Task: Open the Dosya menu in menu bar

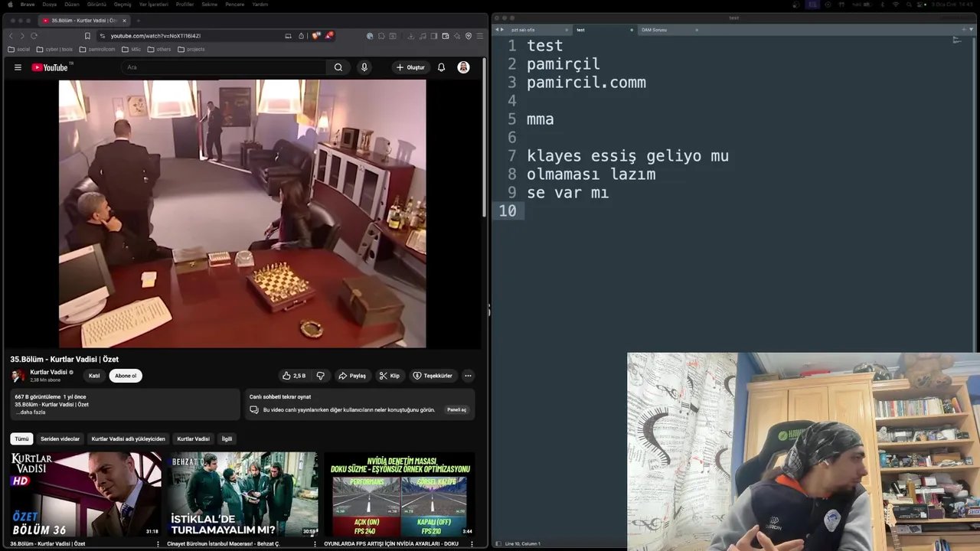Action: [x=49, y=5]
